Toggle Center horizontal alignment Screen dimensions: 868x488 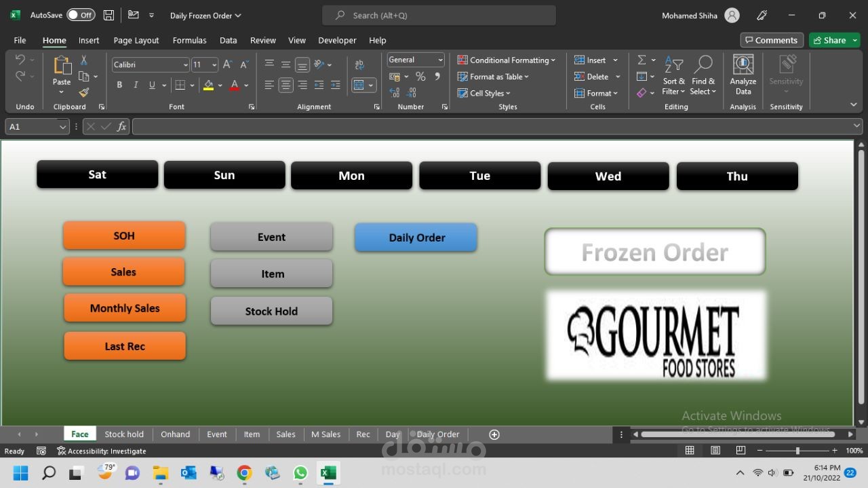point(285,85)
